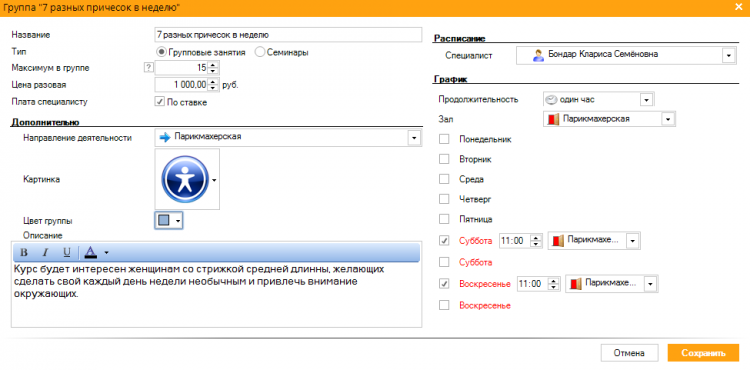Enable the Понедельник checkbox
The height and width of the screenshot is (370, 750).
point(444,139)
